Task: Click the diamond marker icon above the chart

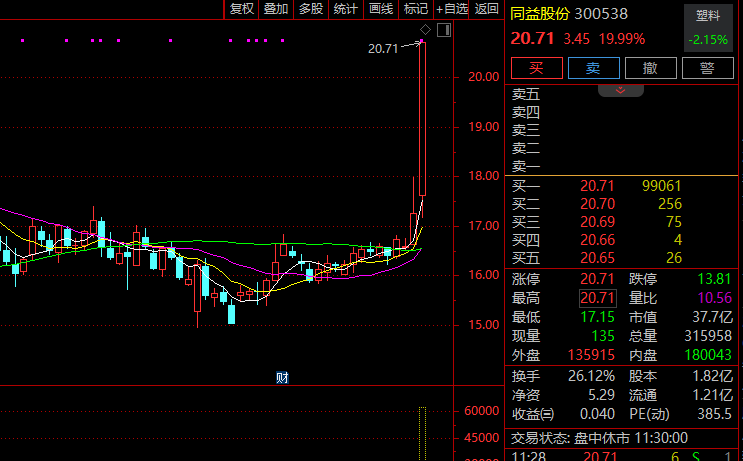Action: [425, 29]
